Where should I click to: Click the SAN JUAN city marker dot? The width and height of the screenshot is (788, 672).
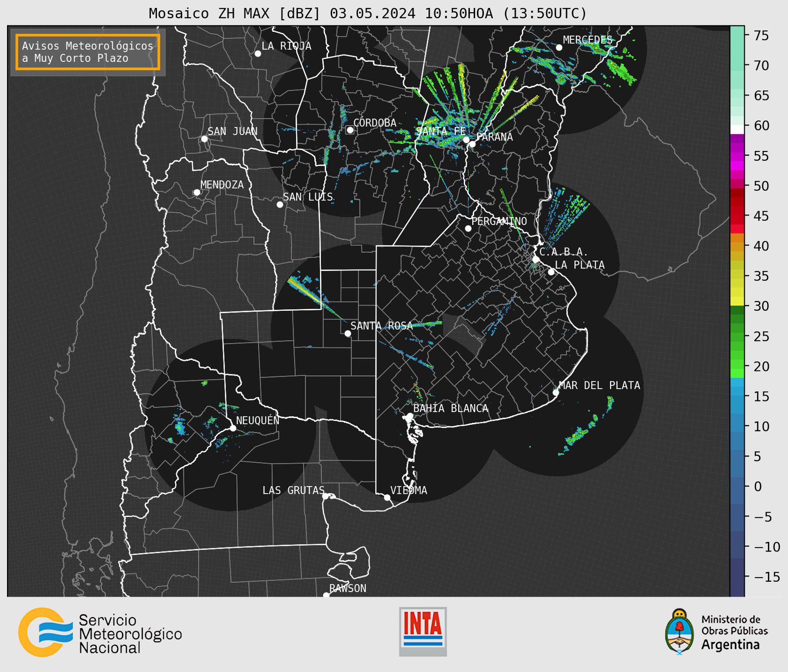pos(204,139)
